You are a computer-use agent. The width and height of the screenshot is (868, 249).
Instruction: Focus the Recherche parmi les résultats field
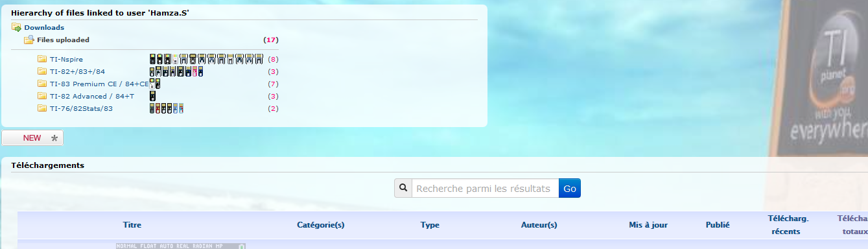(x=486, y=188)
